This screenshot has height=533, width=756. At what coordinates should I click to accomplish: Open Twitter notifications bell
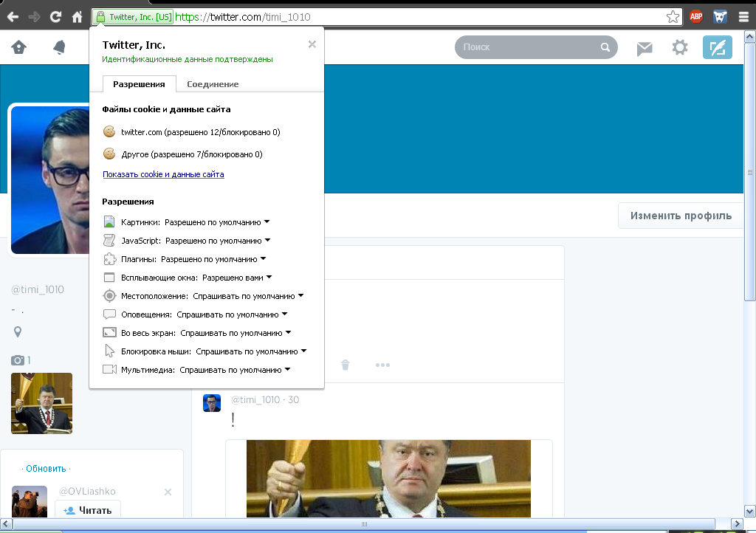59,47
